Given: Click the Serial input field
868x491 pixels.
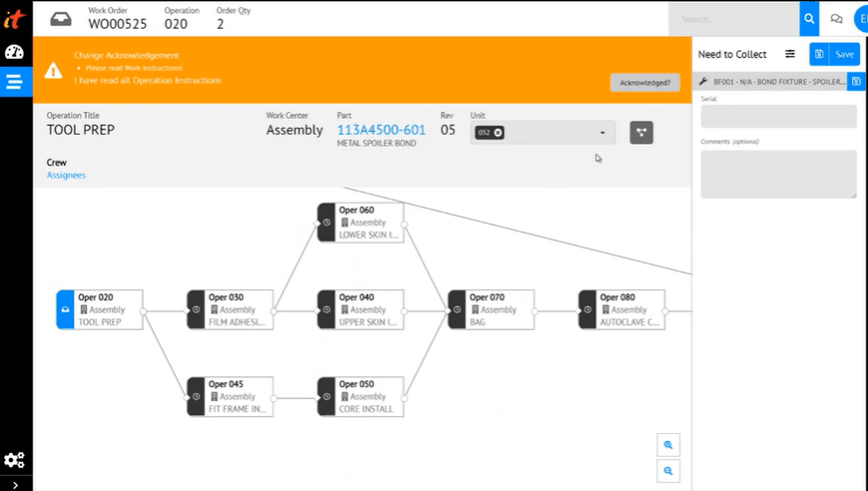Looking at the screenshot, I should (x=778, y=117).
